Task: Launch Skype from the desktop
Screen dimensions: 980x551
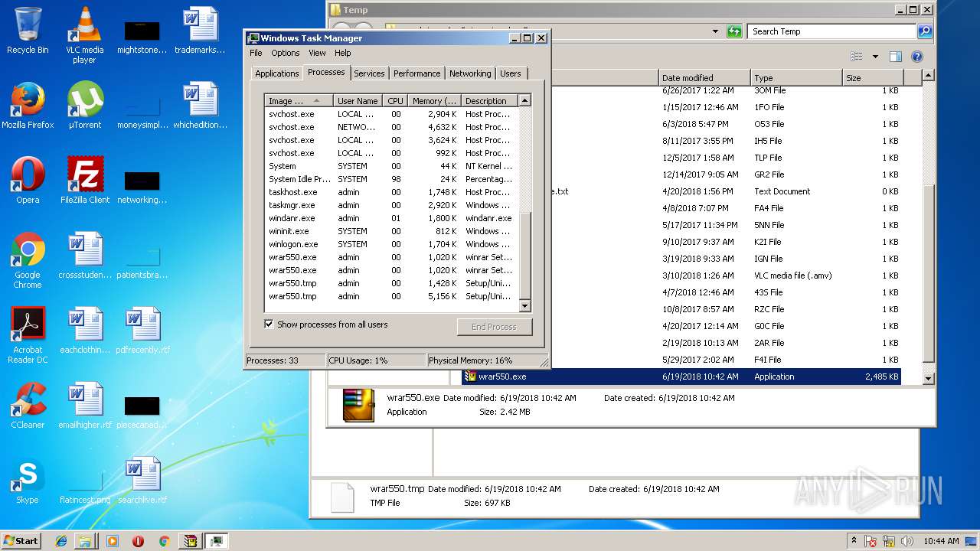Action: click(x=28, y=481)
